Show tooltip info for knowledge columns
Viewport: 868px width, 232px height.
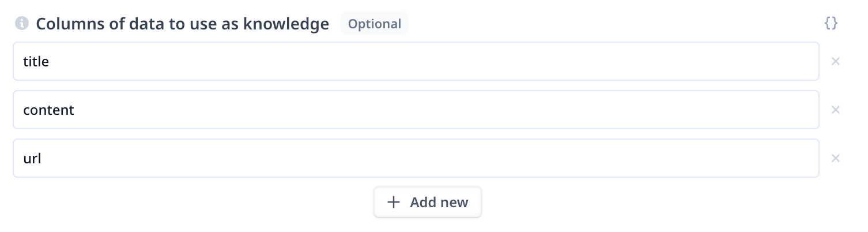point(22,24)
